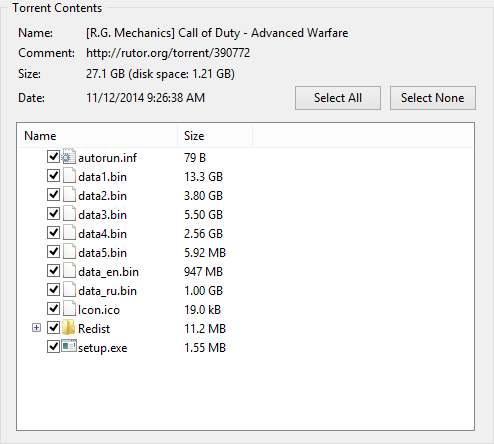Select the setup.exe file name
Screen dimensions: 494x444
pyautogui.click(x=103, y=348)
